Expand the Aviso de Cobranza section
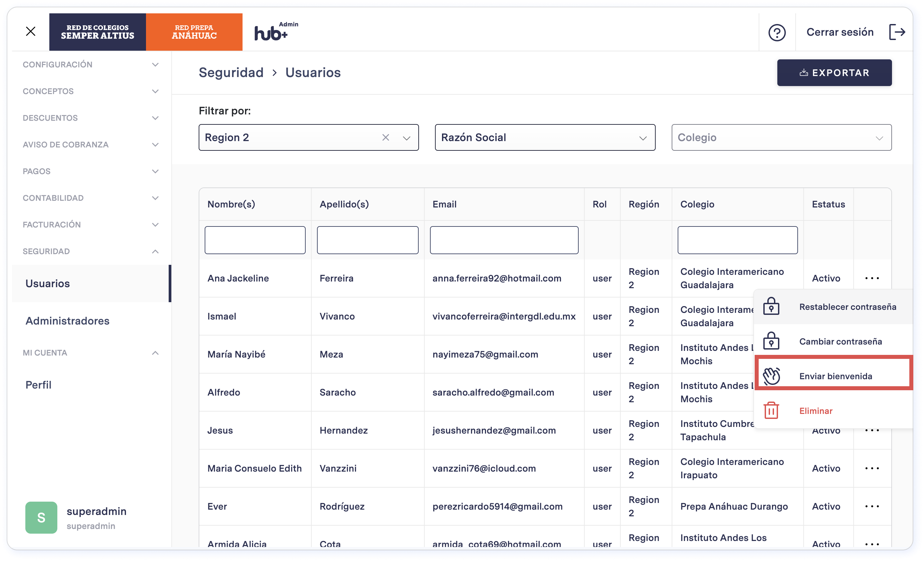 pos(91,144)
